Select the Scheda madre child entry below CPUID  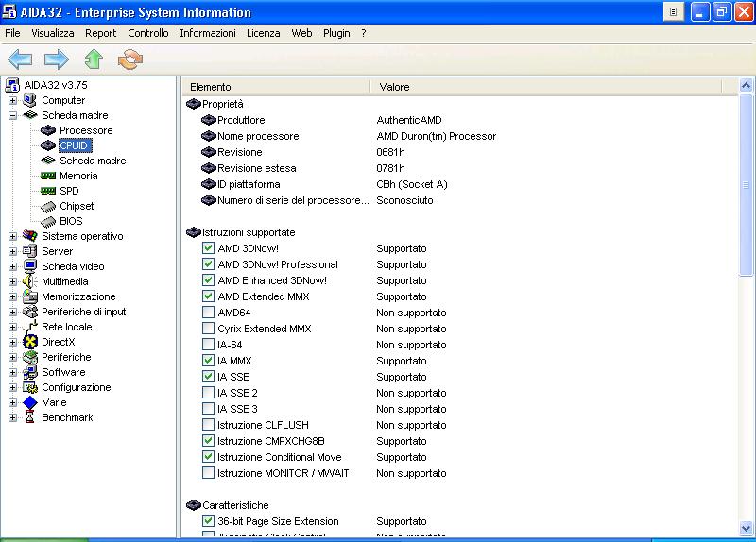pos(93,161)
